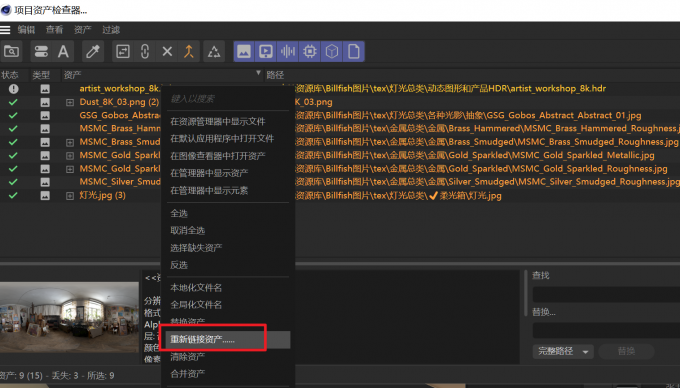Screen dimensions: 680x388
Task: Open the 过滤 menu
Action: click(111, 30)
